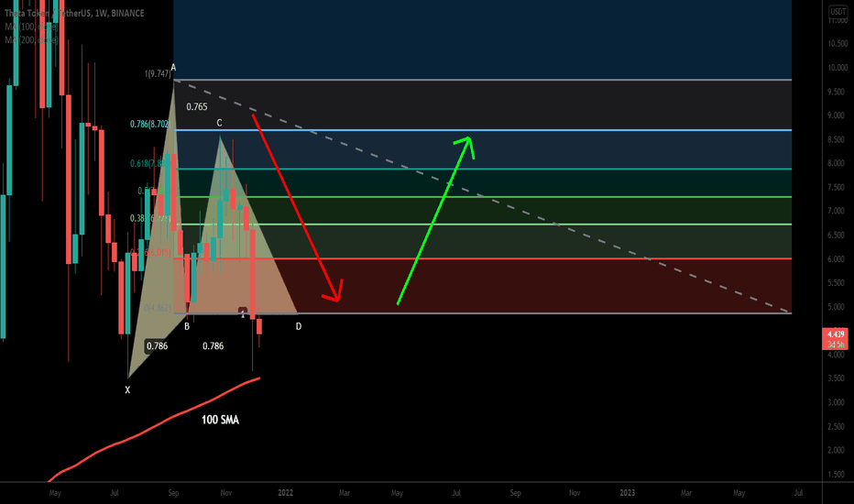Viewport: 854px width, 504px height.
Task: Select the latest red candle below point D line
Action: 259,327
